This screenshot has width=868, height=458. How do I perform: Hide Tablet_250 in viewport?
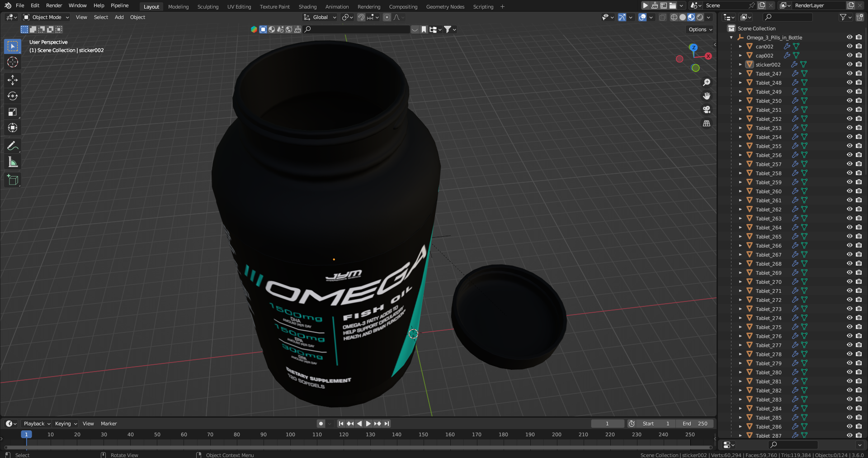(x=849, y=100)
